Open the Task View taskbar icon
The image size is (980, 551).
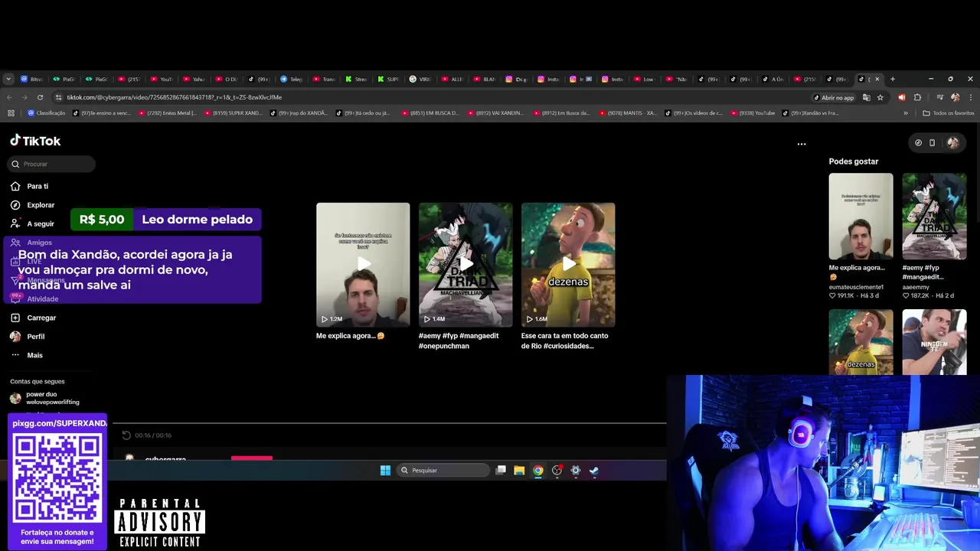click(x=501, y=471)
